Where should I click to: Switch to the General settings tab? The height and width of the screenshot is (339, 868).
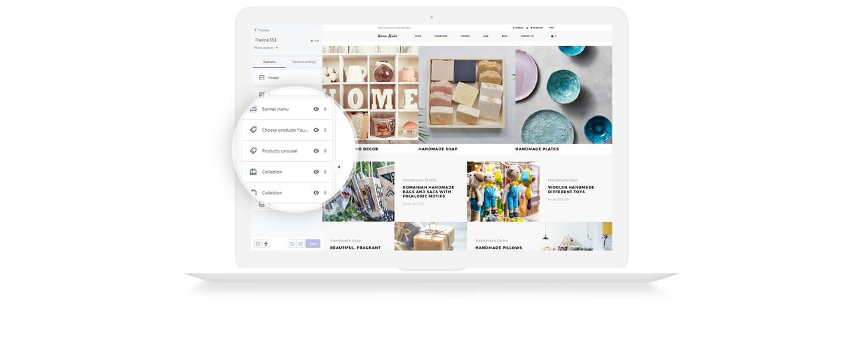(x=304, y=62)
